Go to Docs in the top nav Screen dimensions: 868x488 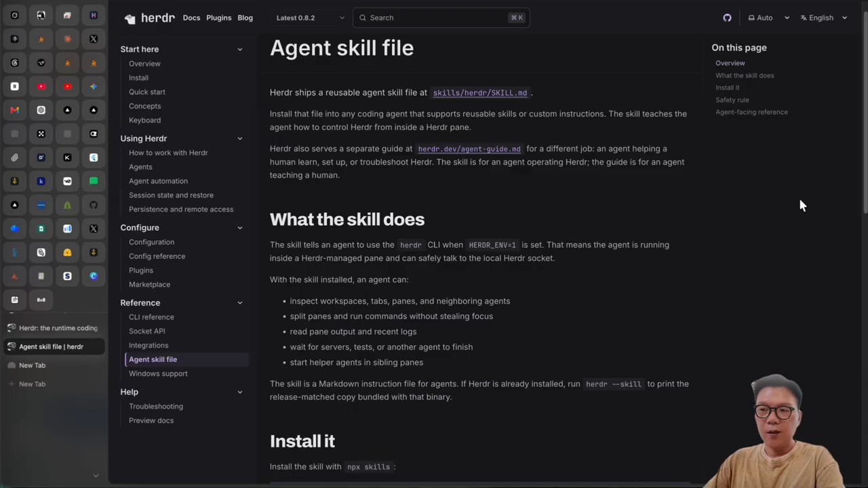coord(191,18)
